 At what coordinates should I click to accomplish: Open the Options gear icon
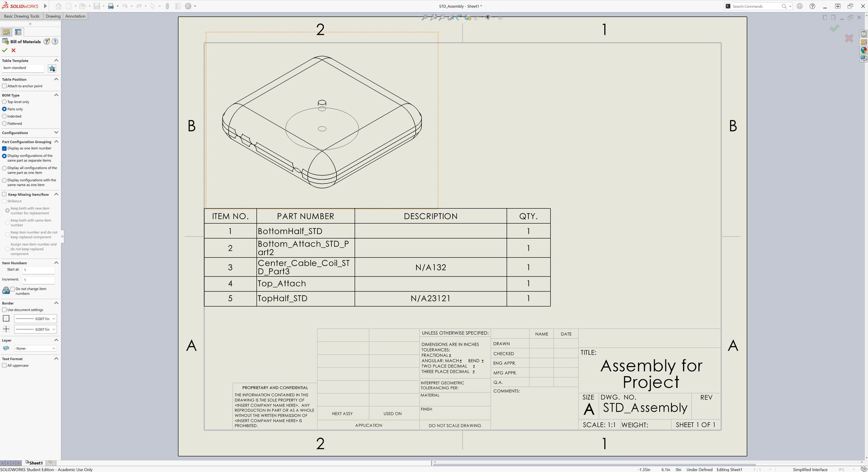coord(188,6)
